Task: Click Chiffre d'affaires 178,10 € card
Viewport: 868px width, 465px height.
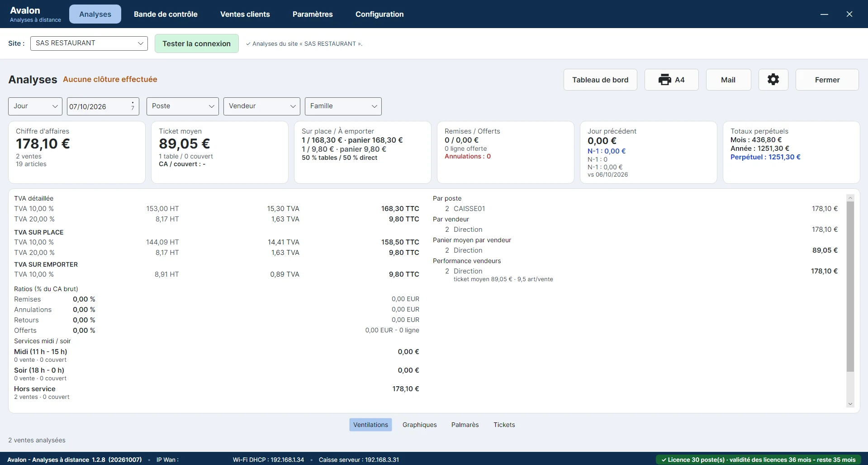Action: click(77, 152)
